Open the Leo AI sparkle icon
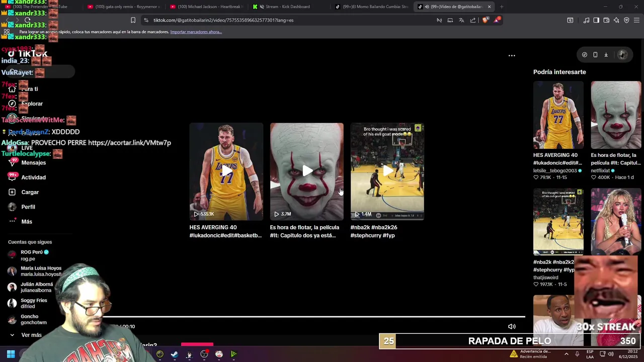Screen dimensions: 644x362 tap(616, 20)
